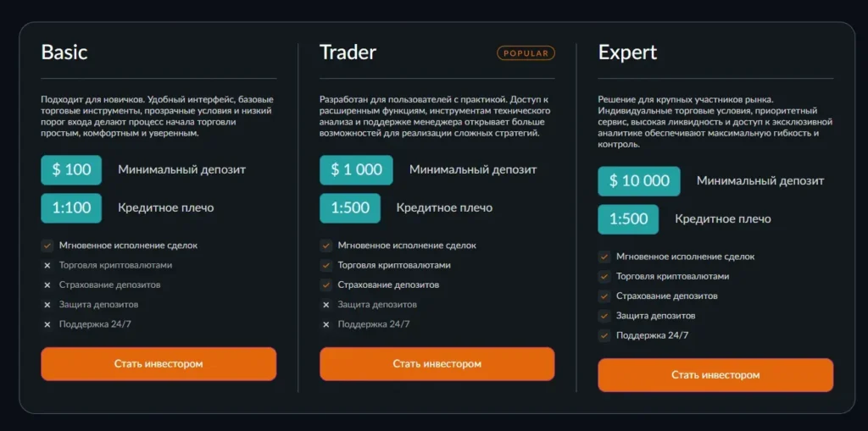Click Basic's Поддержка 24/7 cross icon
This screenshot has height=431, width=868.
[x=47, y=324]
